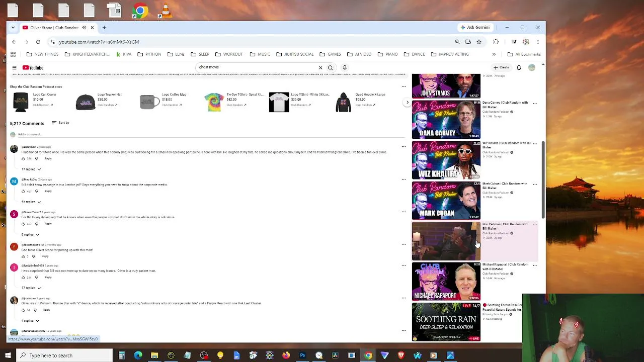Go to the YouTube home logo
The height and width of the screenshot is (362, 644).
tap(33, 67)
